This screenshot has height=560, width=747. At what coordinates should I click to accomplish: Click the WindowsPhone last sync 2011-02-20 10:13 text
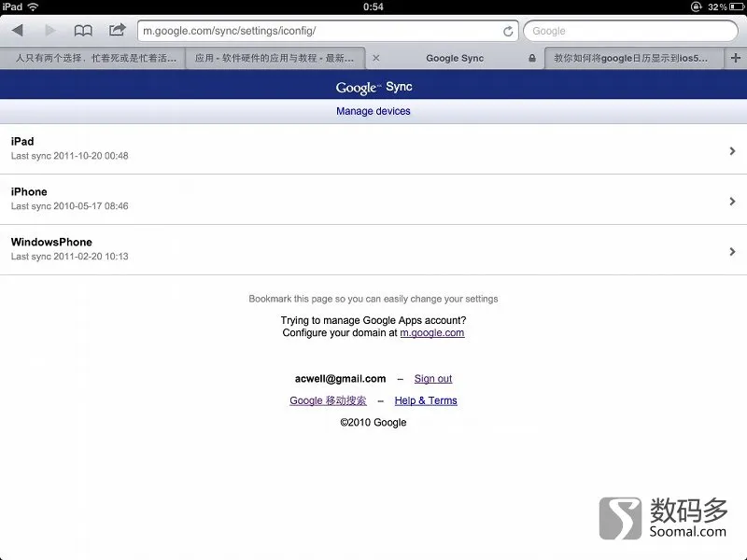tap(69, 256)
